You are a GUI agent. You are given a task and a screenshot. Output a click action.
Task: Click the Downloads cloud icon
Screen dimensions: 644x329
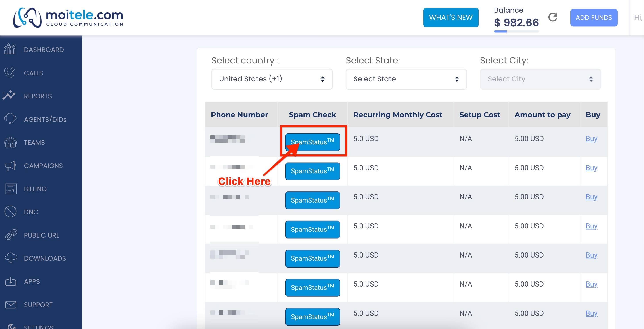[11, 258]
